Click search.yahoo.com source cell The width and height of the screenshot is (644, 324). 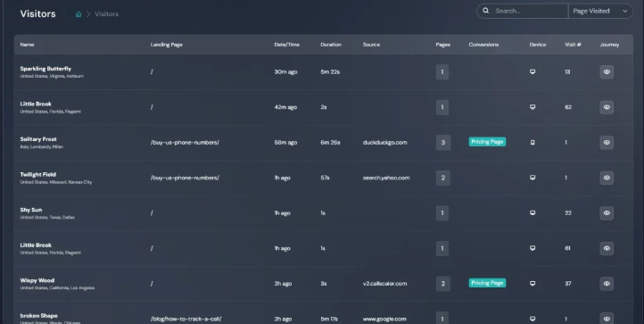coord(386,178)
